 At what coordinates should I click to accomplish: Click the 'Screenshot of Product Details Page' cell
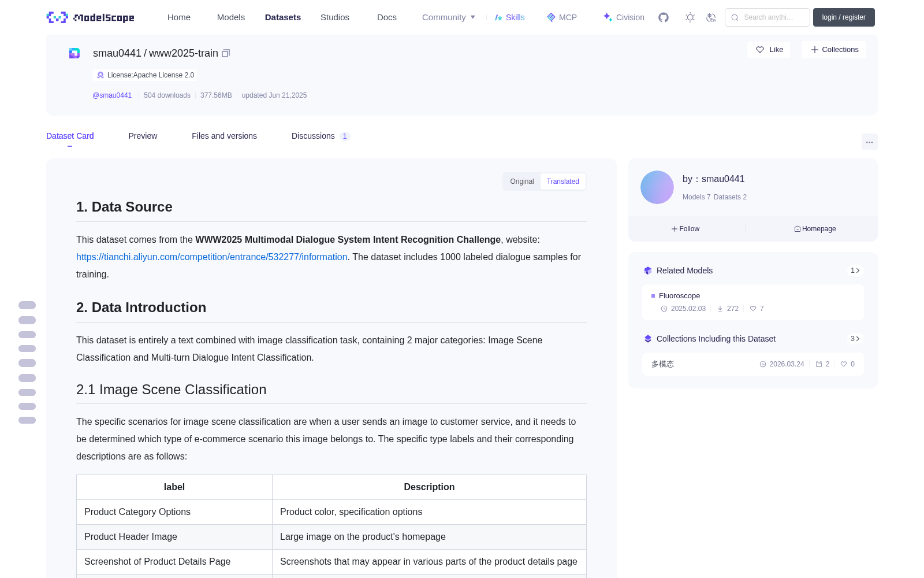[174, 562]
